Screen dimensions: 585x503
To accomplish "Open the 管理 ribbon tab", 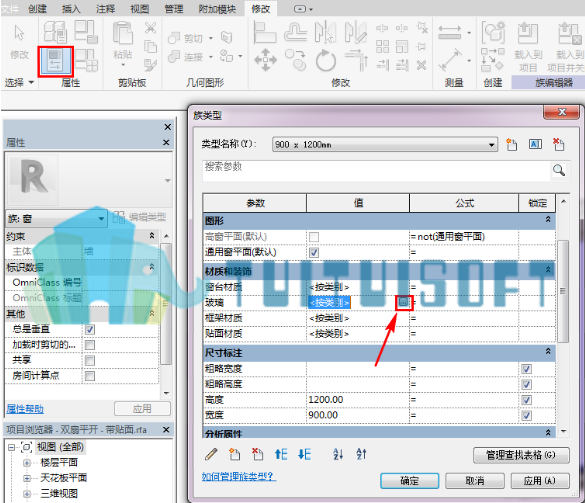I will pos(174,9).
